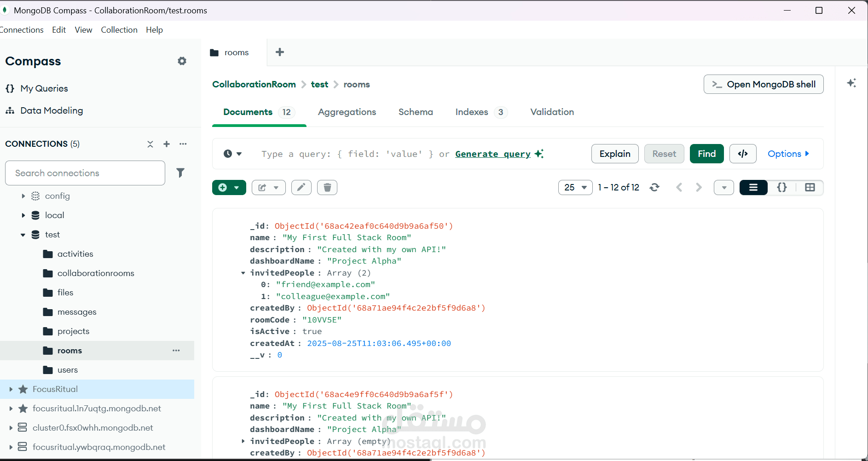Expand the config database
This screenshot has width=868, height=461.
tap(23, 196)
